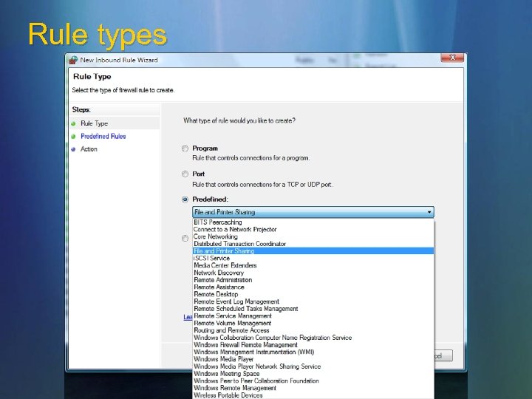Choose Core Networking from the dropdown list
Viewport: 532px width, 399px height.
point(216,236)
